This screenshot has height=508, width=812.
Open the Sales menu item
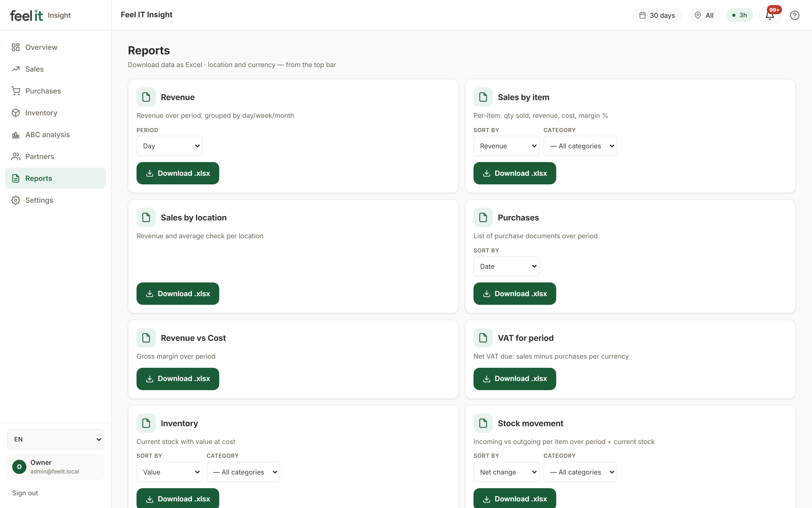55,69
